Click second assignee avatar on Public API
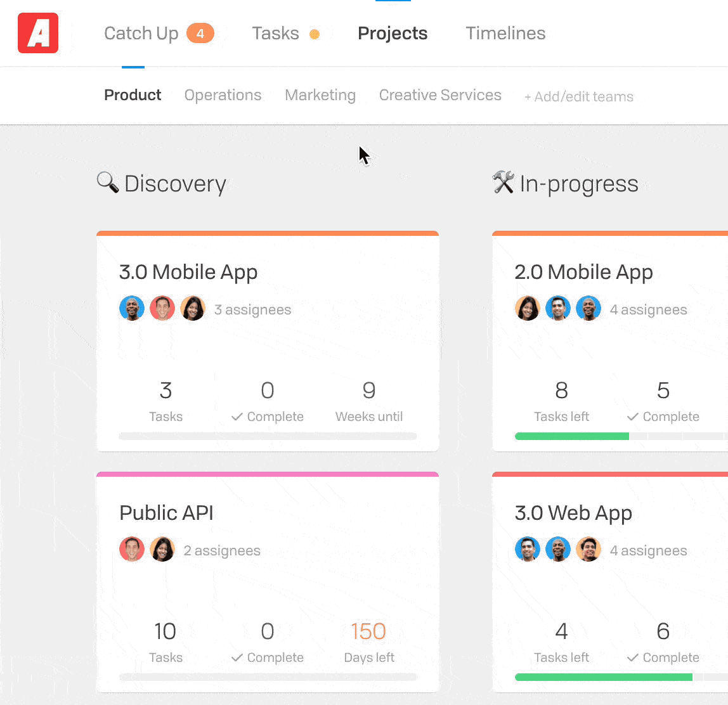This screenshot has height=705, width=728. tap(162, 549)
